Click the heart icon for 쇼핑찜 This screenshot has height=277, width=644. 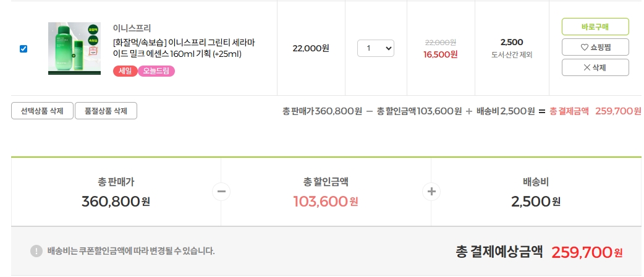(x=585, y=47)
